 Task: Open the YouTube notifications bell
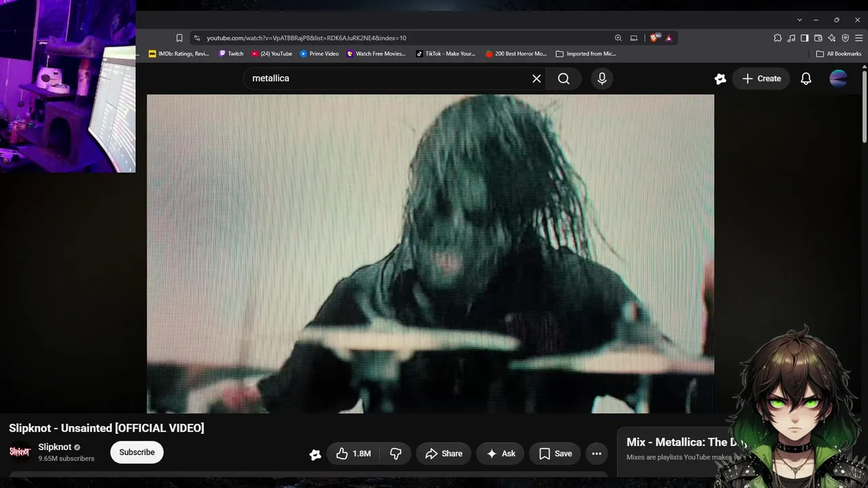tap(806, 79)
